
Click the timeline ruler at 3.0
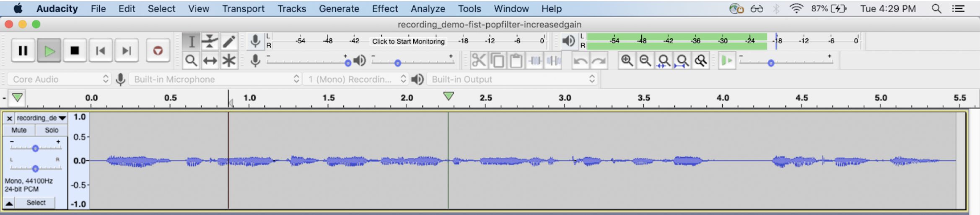[x=565, y=98]
